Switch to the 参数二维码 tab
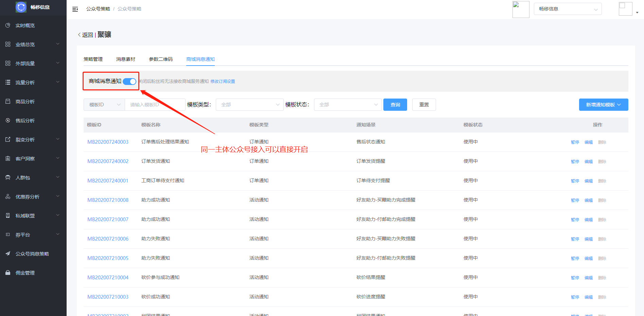Viewport: 644px width, 316px height. click(x=160, y=59)
